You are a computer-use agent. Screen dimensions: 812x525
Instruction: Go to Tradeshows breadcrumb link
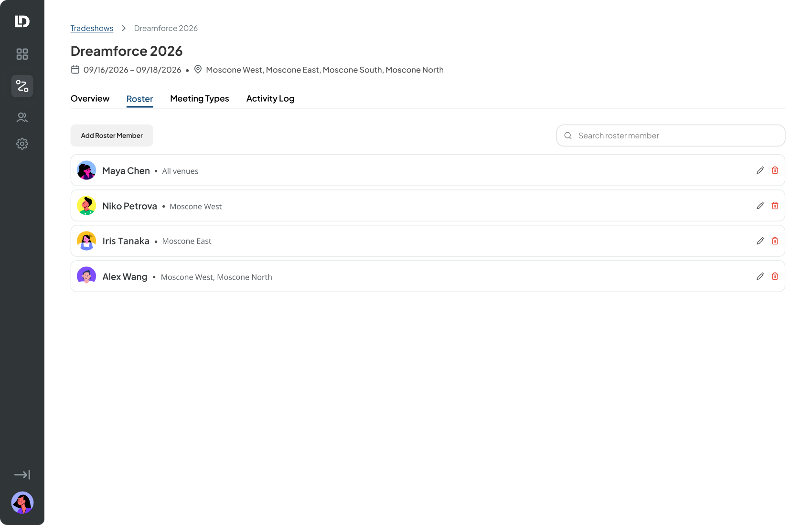92,28
